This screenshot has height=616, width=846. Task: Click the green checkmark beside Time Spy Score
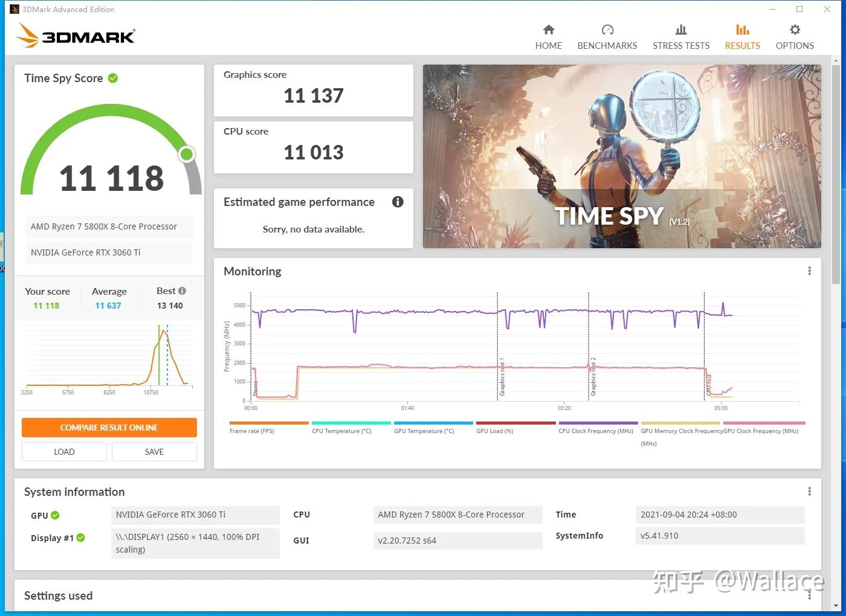click(113, 78)
